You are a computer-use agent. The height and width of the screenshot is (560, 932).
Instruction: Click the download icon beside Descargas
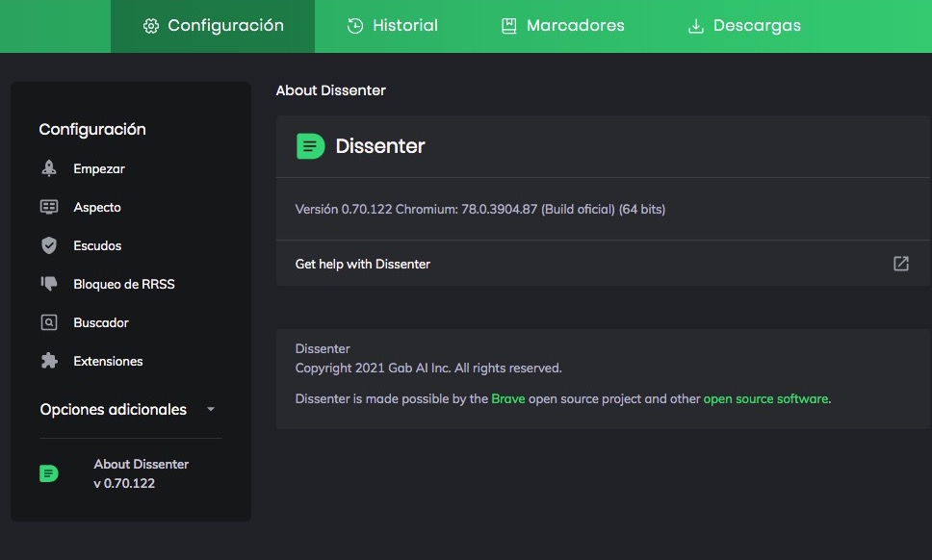pos(695,26)
